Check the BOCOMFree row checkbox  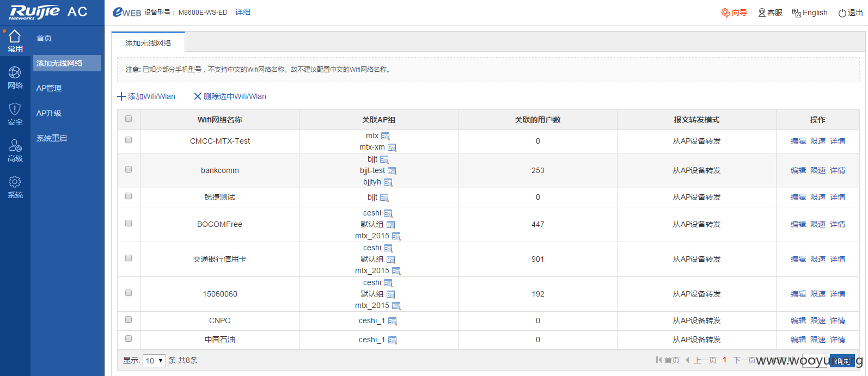[129, 223]
